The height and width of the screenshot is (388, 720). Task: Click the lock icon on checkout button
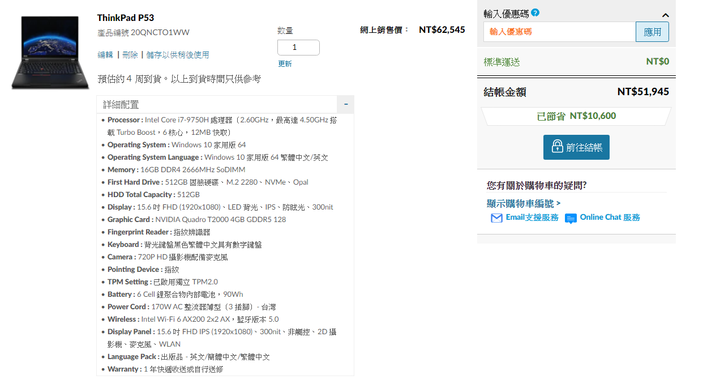coord(557,146)
